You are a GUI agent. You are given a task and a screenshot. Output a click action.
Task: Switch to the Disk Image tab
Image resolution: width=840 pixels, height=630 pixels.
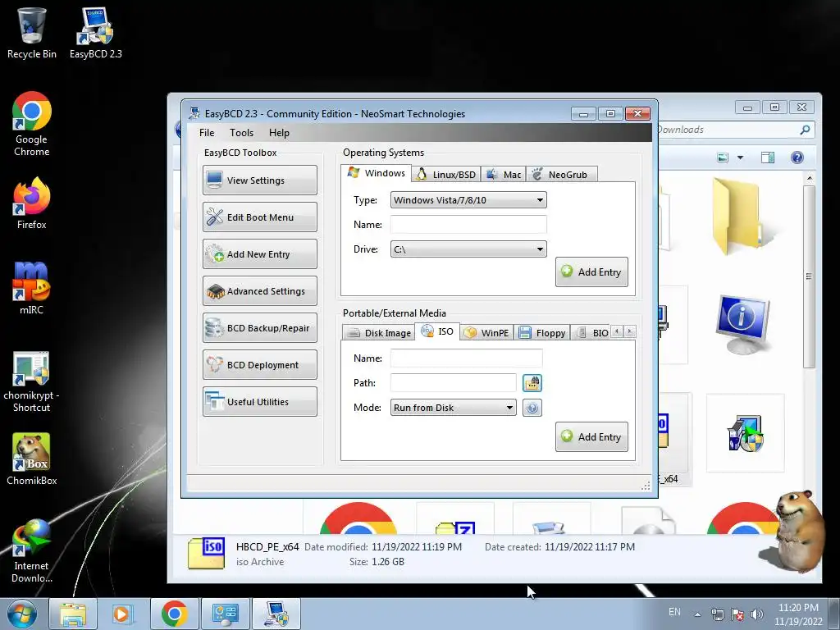[378, 333]
